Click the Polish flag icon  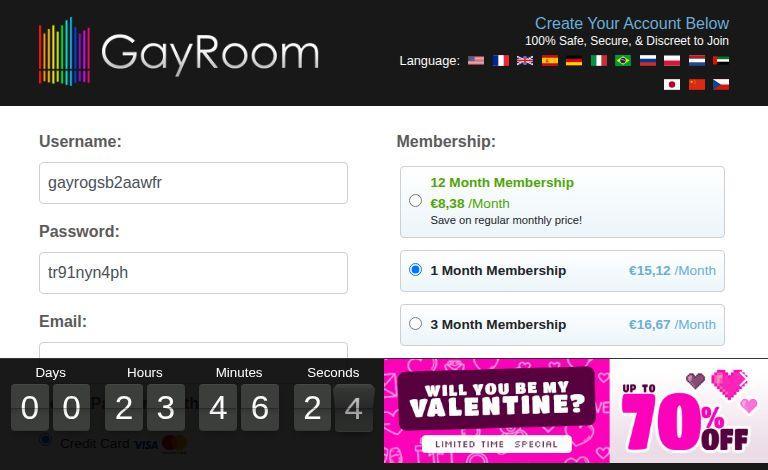coord(672,61)
